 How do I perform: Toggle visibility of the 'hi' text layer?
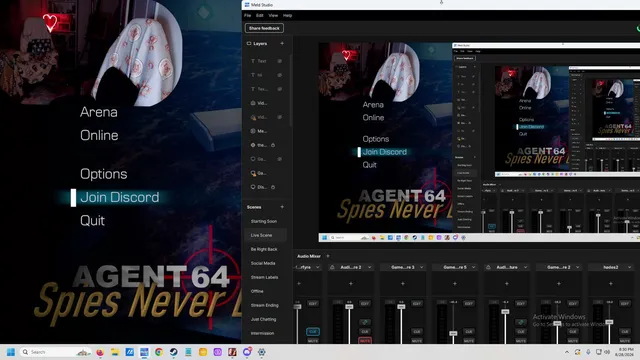click(280, 75)
